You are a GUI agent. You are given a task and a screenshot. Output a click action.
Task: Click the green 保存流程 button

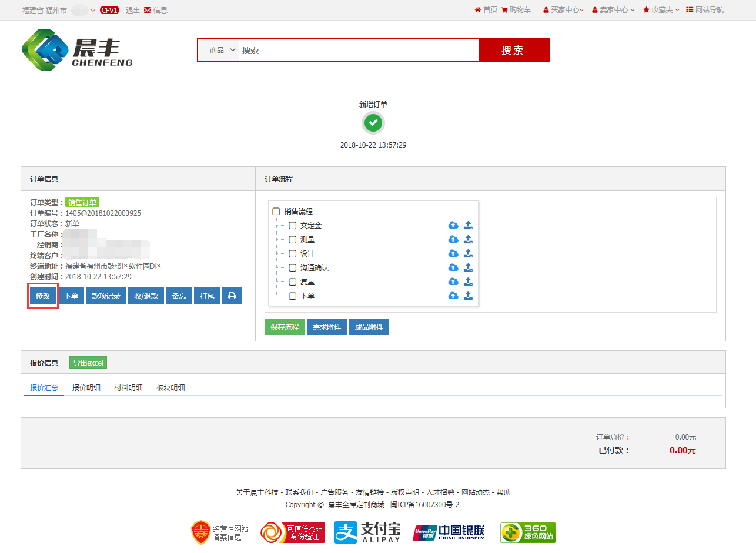(285, 327)
